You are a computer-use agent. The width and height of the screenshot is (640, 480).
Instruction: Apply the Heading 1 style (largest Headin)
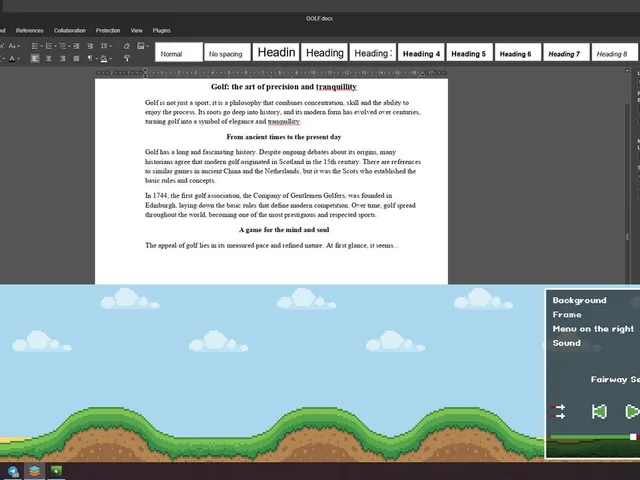pos(276,52)
